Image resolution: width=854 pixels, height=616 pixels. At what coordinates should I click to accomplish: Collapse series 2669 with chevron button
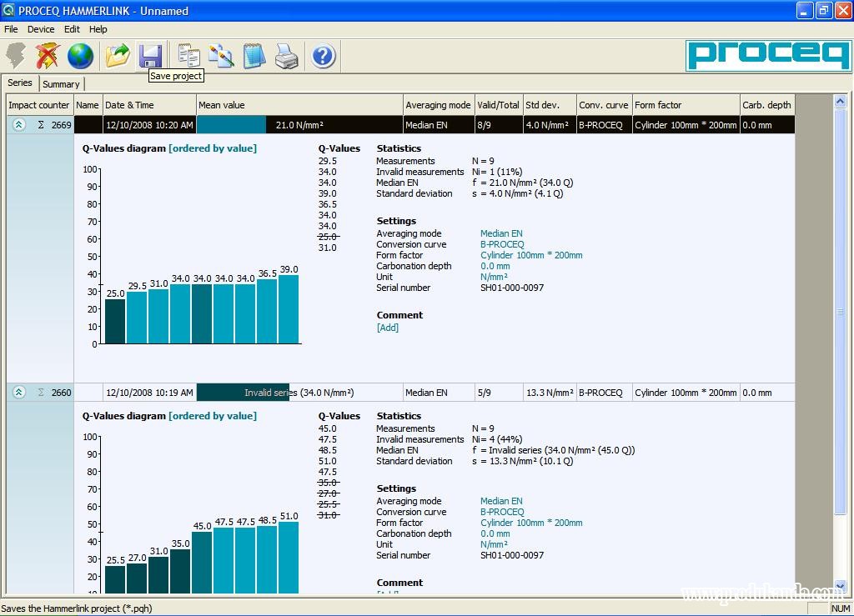click(19, 125)
